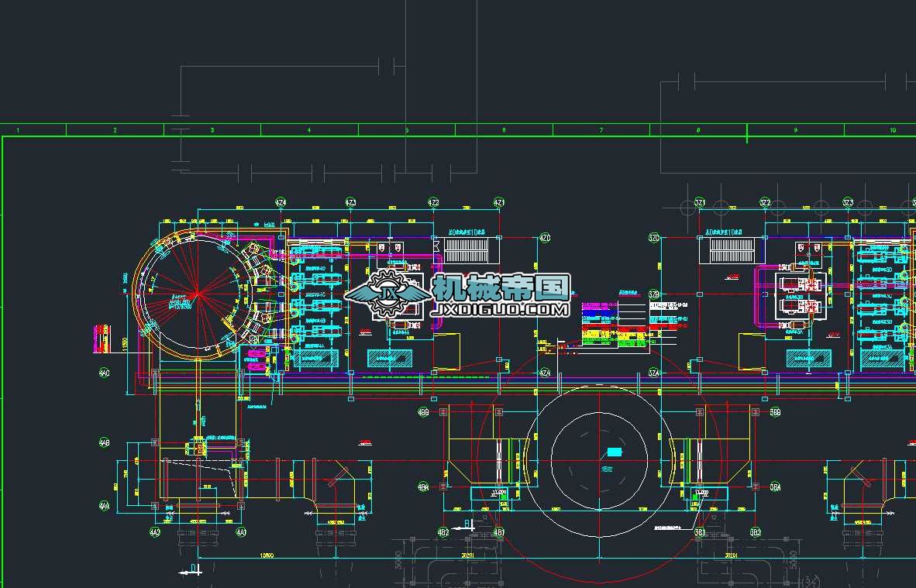
Task: Click the 4AC axis bubble on the left
Action: (x=103, y=372)
